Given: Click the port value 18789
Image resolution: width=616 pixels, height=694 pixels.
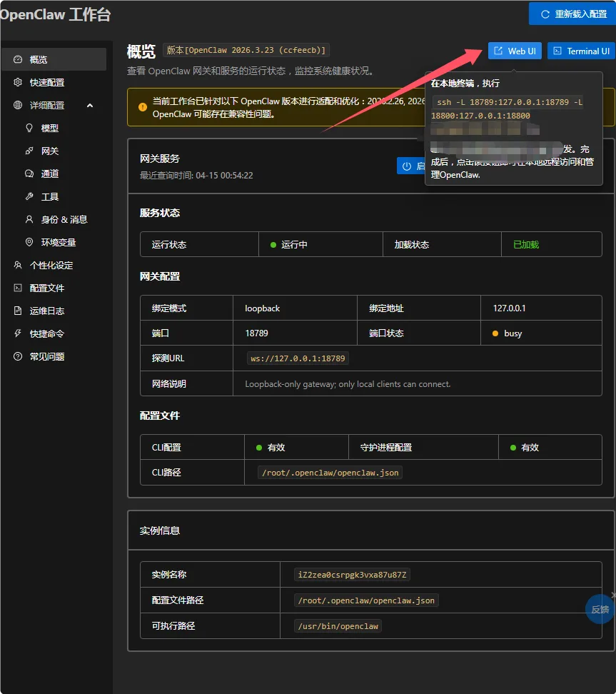Looking at the screenshot, I should pos(257,333).
